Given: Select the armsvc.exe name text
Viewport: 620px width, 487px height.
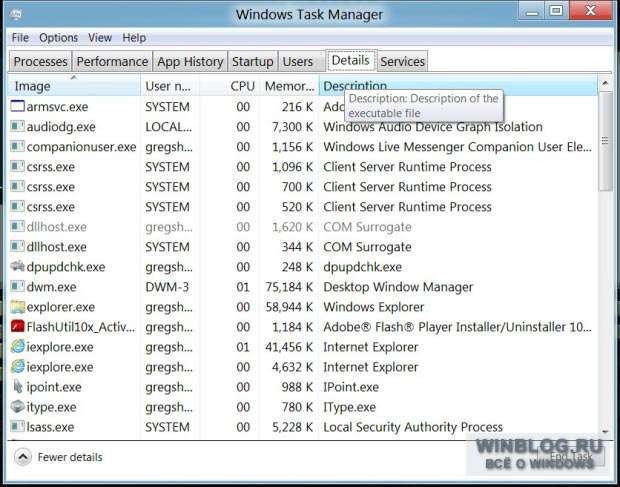Looking at the screenshot, I should 57,107.
